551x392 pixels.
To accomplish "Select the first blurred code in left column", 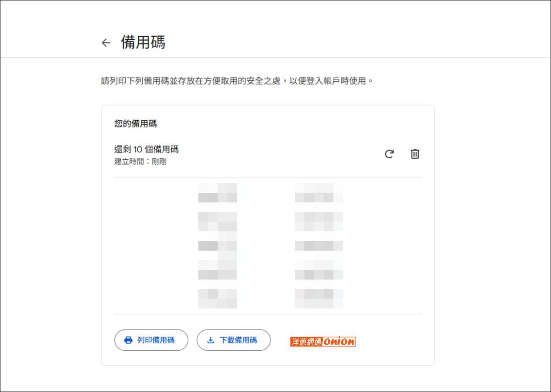I will (x=218, y=193).
